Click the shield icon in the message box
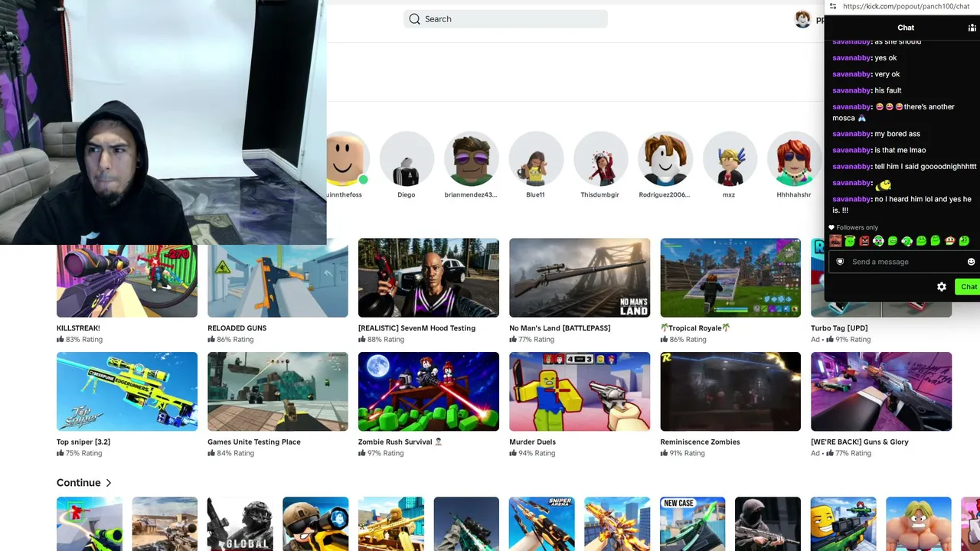This screenshot has width=980, height=551. click(840, 262)
